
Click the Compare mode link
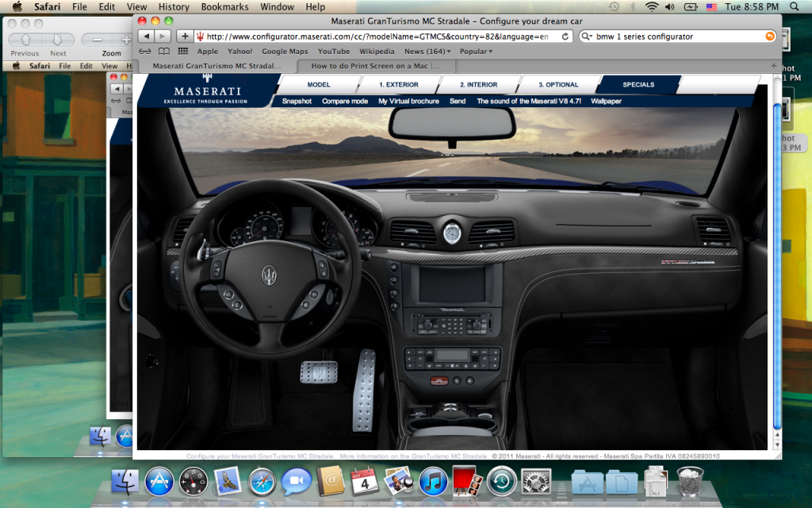[x=345, y=101]
